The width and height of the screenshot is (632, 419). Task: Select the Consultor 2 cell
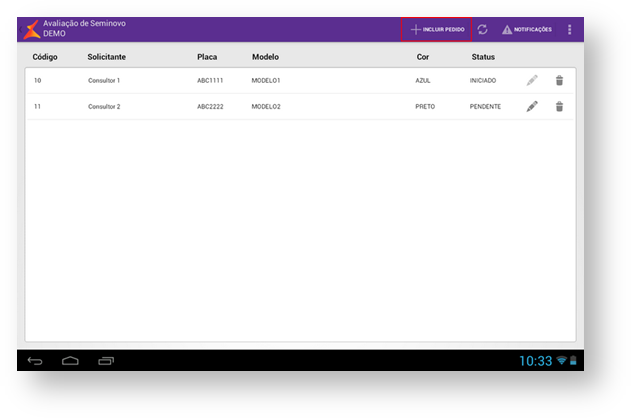point(104,107)
